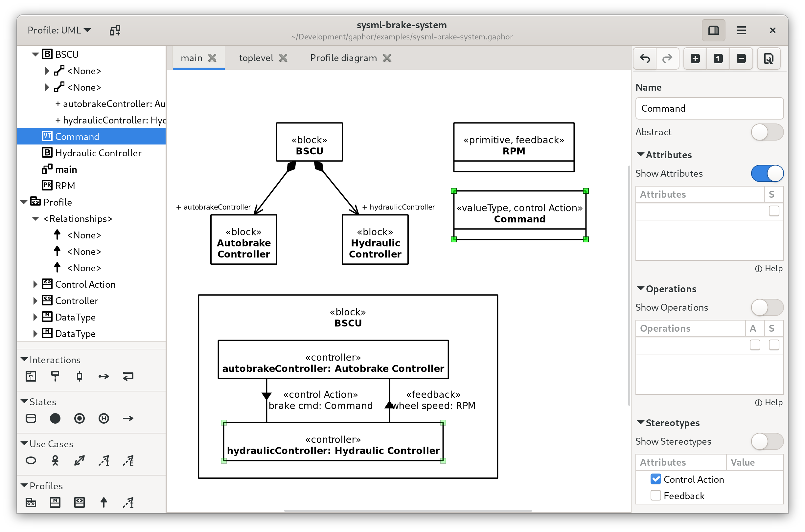Viewport: 805px width, 532px height.
Task: Enable the Show Operations switch
Action: pos(767,307)
